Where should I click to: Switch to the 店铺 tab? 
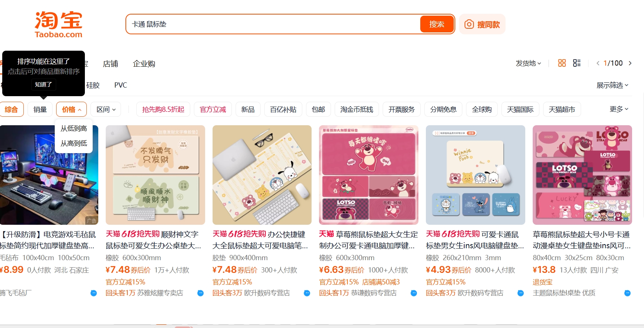tap(110, 64)
